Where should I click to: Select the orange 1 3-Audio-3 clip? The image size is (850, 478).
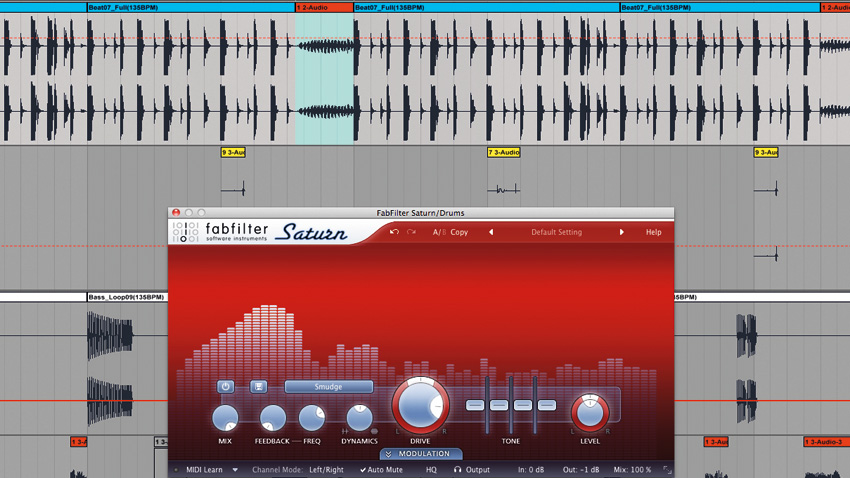click(827, 442)
